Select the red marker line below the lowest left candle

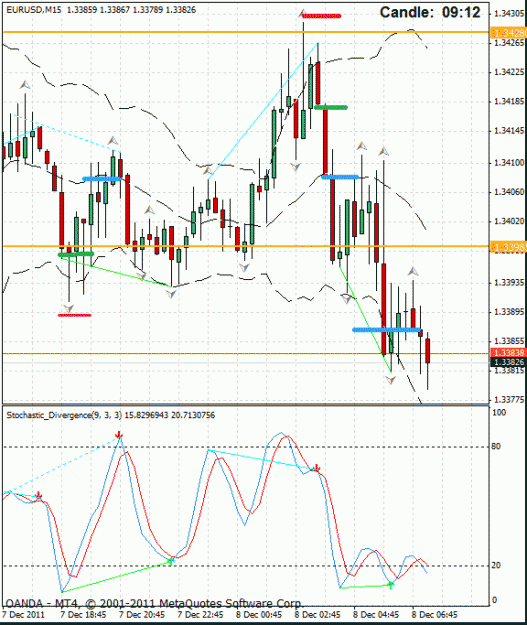(75, 315)
